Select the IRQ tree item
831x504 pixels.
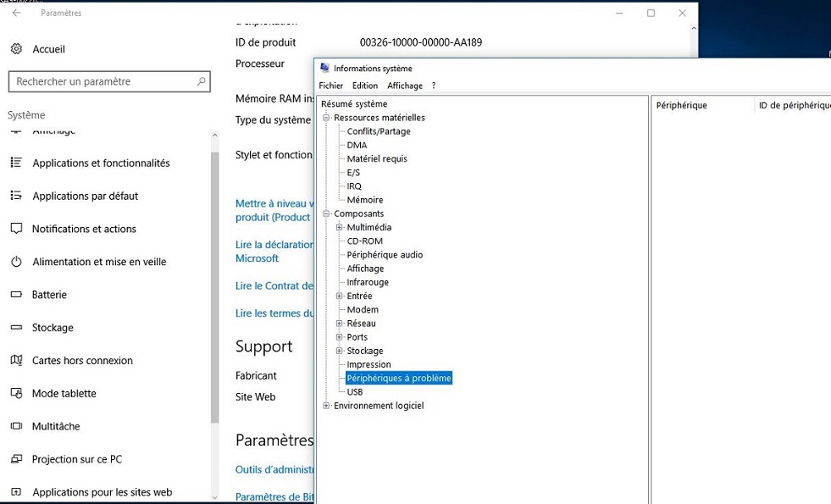(354, 186)
